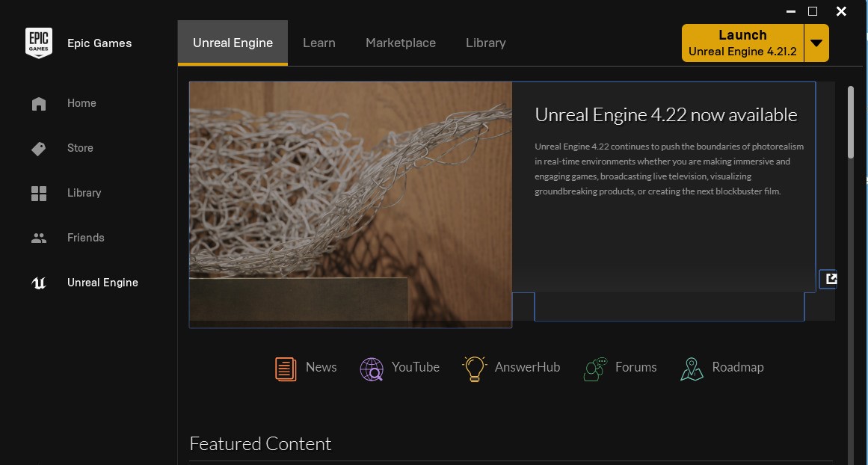Switch to the Learn tab
Image resolution: width=868 pixels, height=465 pixels.
coord(319,43)
